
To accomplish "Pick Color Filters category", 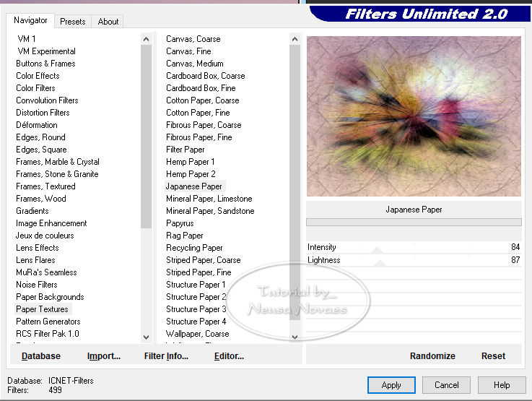I will (x=35, y=88).
